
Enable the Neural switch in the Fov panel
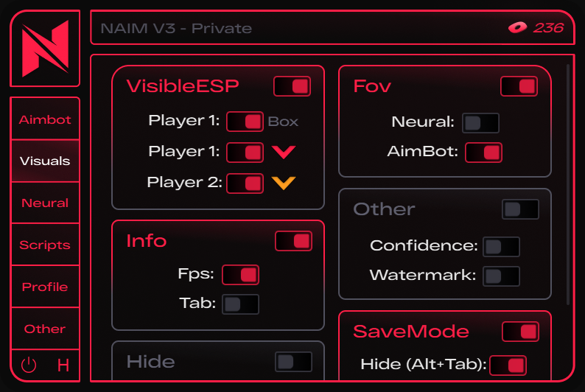click(x=480, y=123)
